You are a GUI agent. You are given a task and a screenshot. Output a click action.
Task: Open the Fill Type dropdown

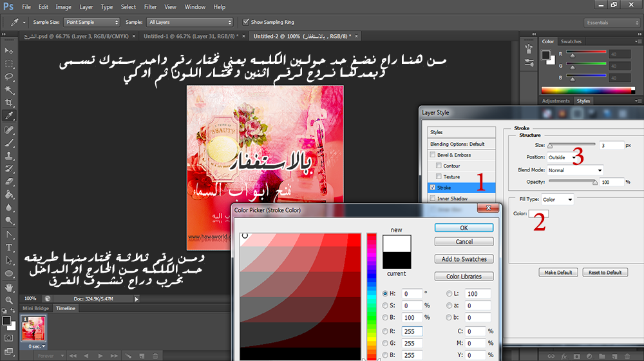(557, 200)
